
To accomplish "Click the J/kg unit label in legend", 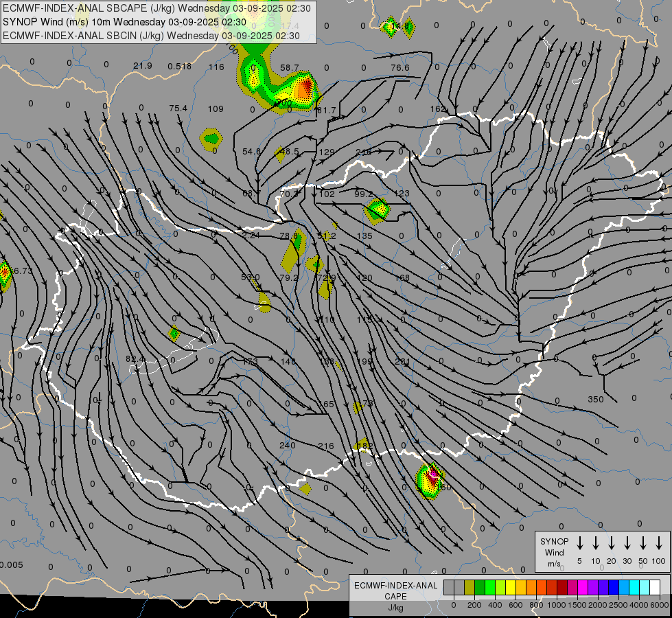I will coord(395,608).
